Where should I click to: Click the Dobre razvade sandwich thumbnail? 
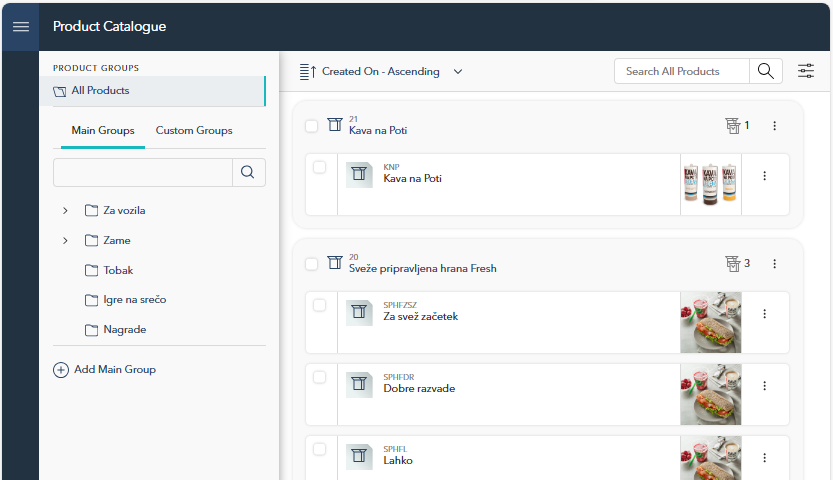coord(711,394)
